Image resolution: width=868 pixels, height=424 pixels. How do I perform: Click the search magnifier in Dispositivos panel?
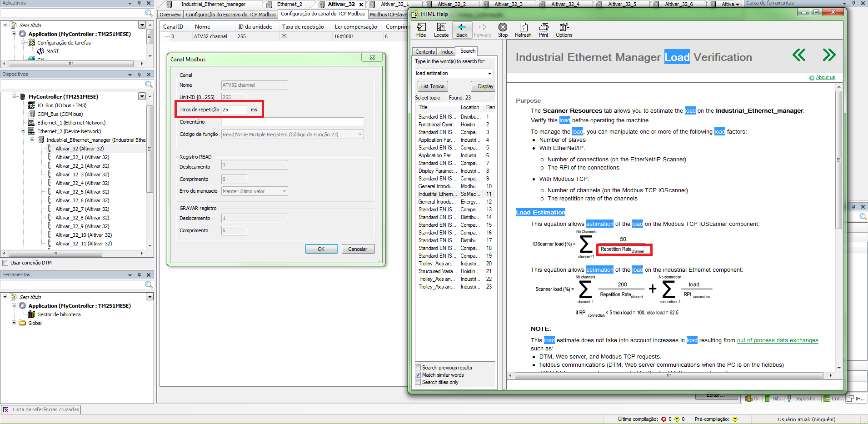(x=149, y=84)
